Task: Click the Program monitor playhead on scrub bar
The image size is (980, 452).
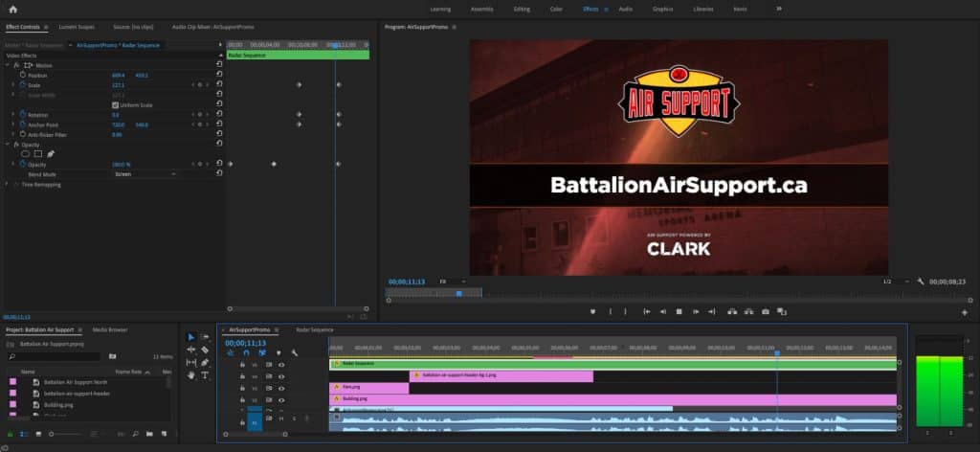Action: (458, 293)
